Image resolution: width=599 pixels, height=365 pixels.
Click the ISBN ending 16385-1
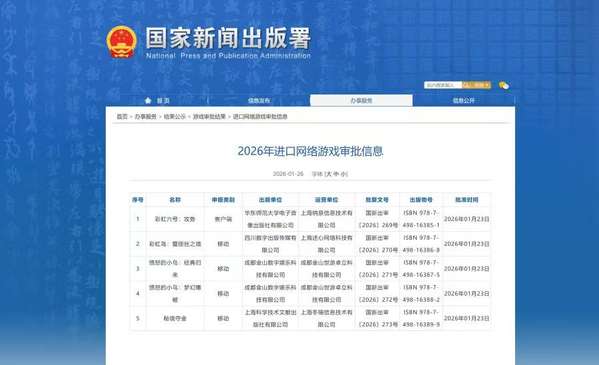[x=421, y=219]
